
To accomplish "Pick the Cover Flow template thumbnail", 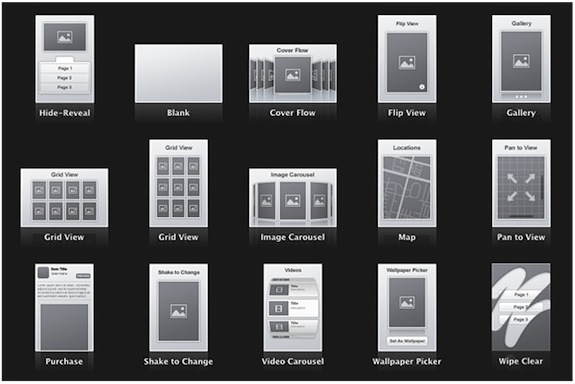I will tap(293, 73).
